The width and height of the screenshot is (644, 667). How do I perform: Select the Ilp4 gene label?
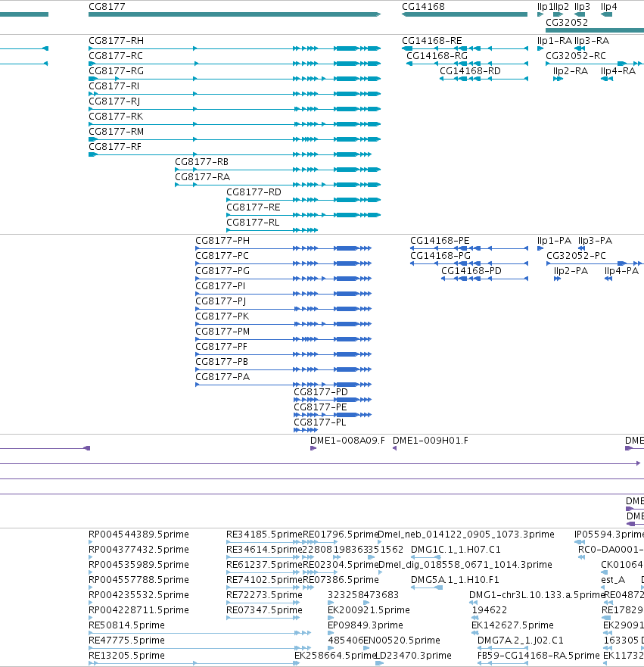608,7
